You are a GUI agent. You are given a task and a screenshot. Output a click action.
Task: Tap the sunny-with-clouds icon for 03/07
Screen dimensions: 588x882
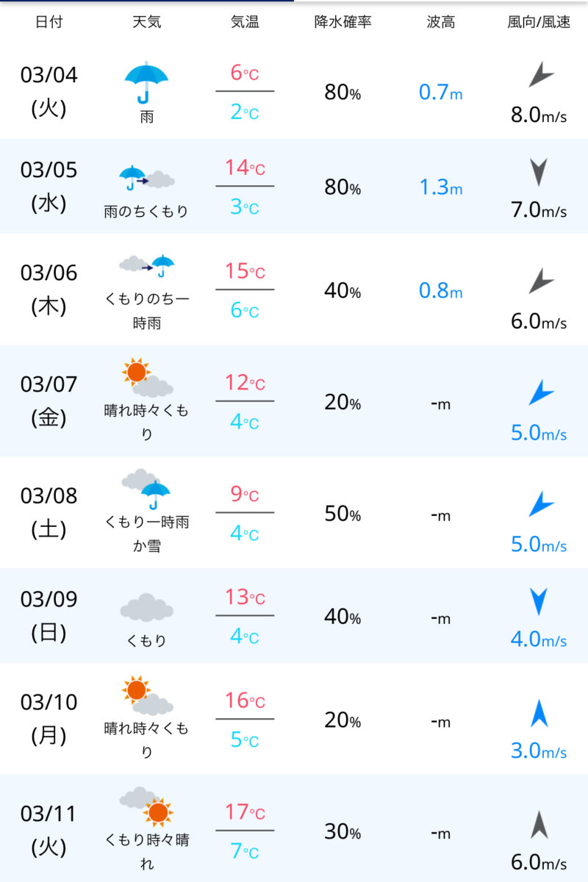pos(146,378)
